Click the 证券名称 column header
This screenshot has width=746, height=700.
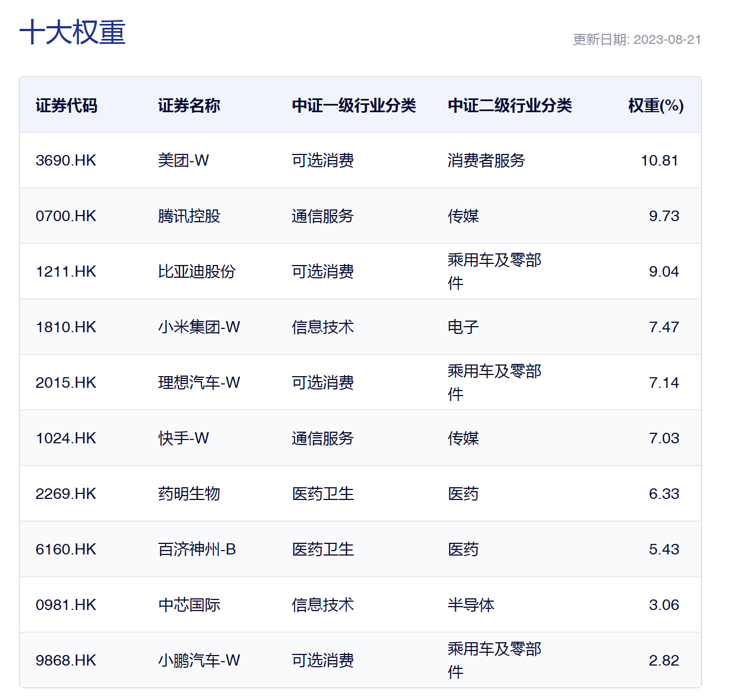click(x=189, y=105)
